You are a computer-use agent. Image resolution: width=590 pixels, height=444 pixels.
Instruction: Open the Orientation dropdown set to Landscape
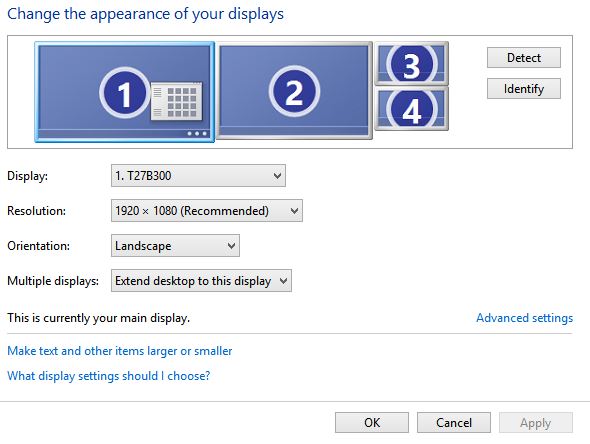point(175,246)
